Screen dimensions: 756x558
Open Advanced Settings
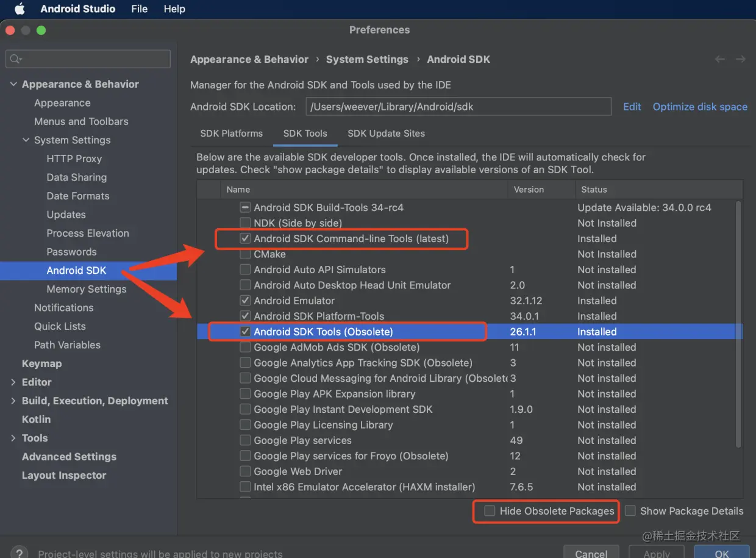point(69,457)
